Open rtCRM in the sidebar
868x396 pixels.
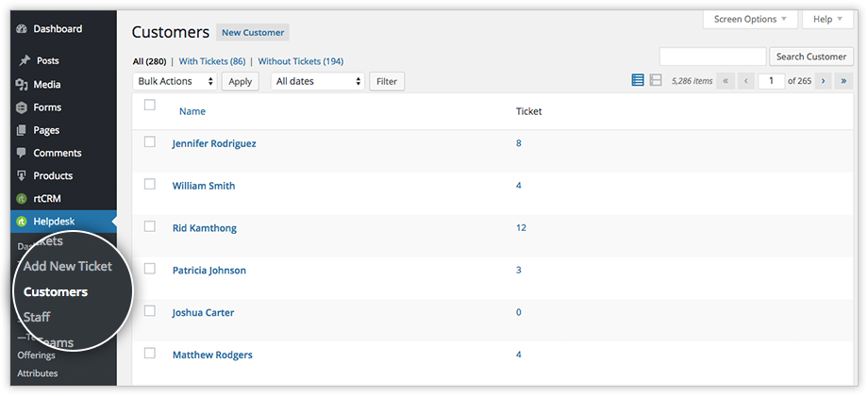coord(46,199)
